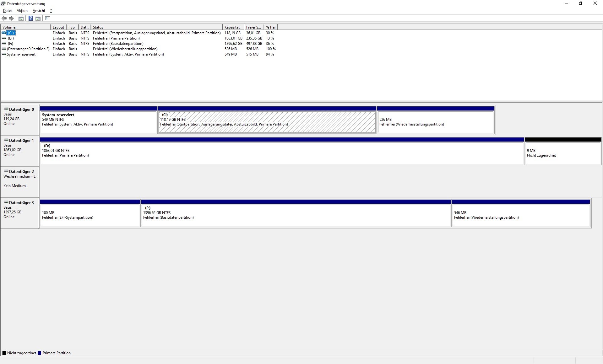This screenshot has height=364, width=603.
Task: Click the Back arrow toolbar icon
Action: 4,19
